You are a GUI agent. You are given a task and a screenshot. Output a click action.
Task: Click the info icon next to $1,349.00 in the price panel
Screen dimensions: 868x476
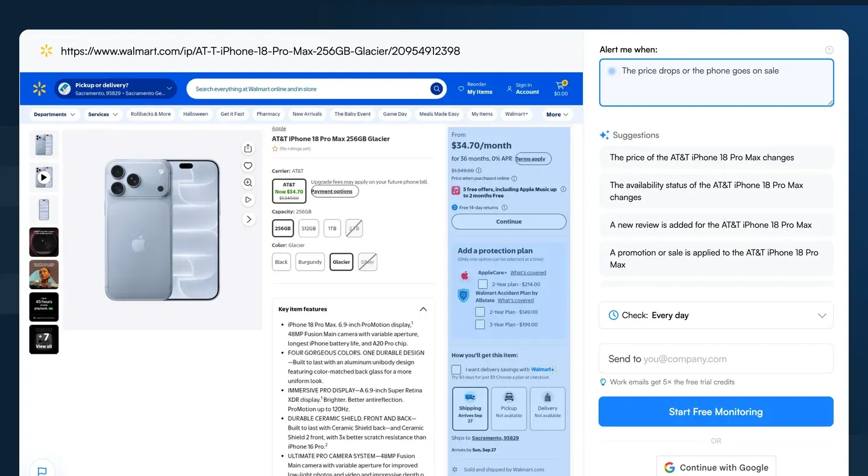[x=479, y=171]
